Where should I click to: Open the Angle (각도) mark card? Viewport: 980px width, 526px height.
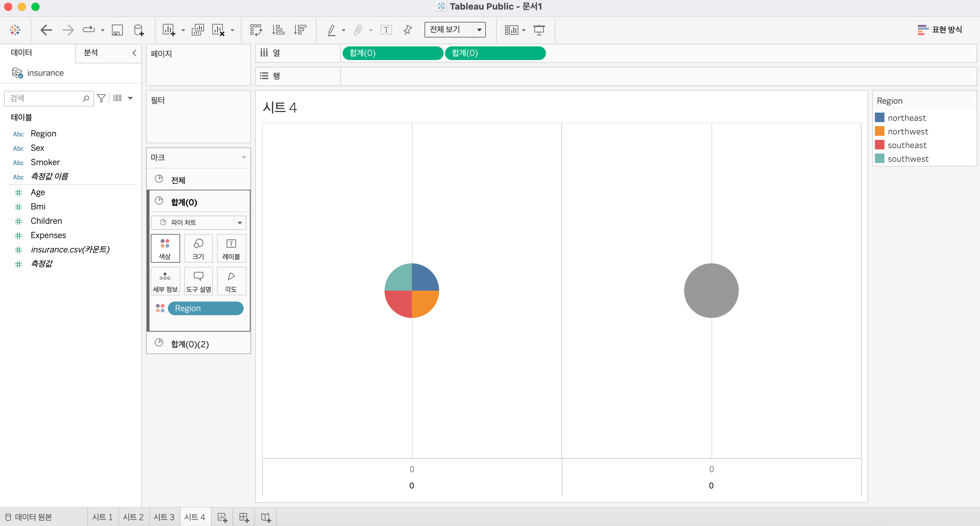click(x=231, y=281)
